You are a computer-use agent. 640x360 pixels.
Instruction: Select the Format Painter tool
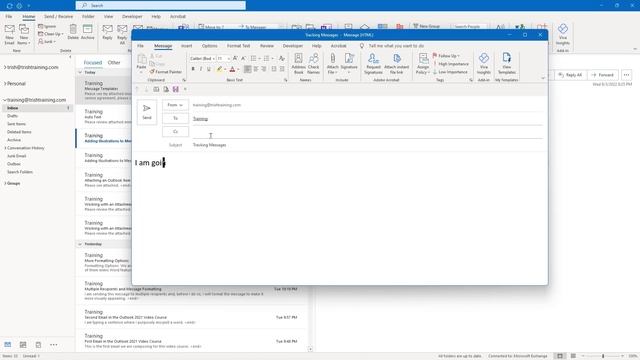(165, 72)
